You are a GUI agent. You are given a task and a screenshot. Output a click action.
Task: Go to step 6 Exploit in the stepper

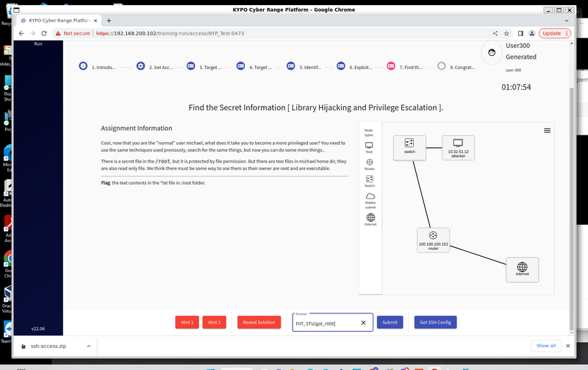(x=355, y=66)
